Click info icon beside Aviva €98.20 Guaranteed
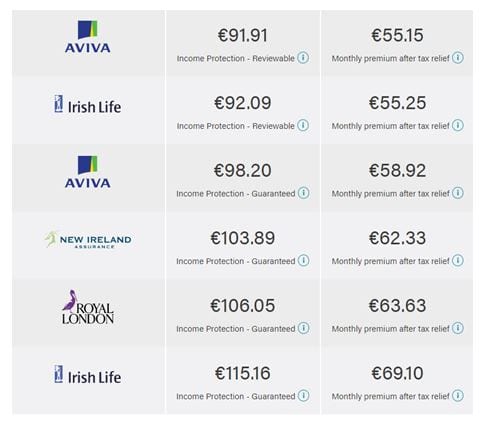Screen dimensions: 482x421 [x=304, y=193]
